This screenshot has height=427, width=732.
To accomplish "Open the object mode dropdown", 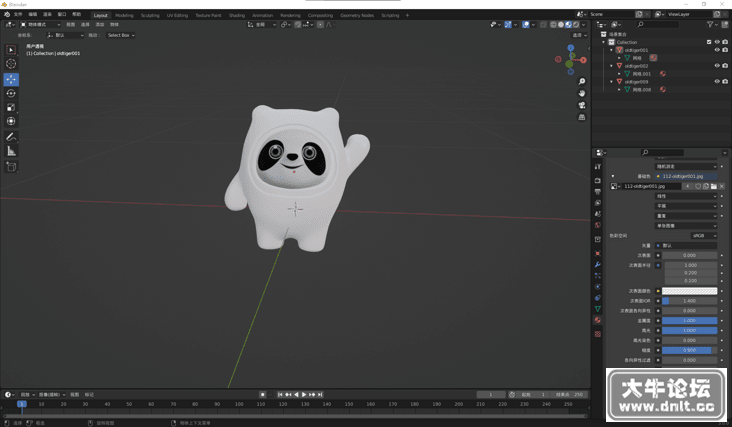I will (41, 25).
